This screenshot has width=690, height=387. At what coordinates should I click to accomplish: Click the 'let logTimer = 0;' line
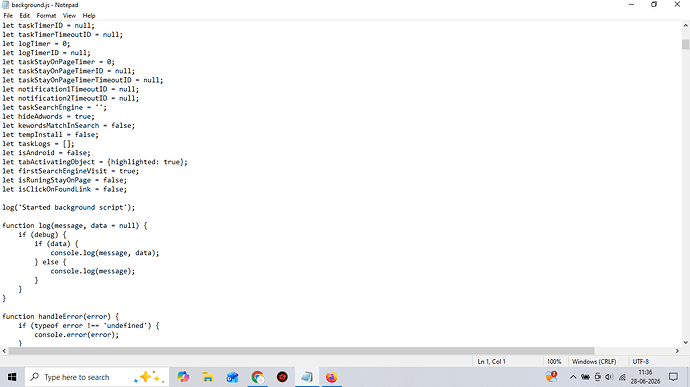click(x=36, y=44)
